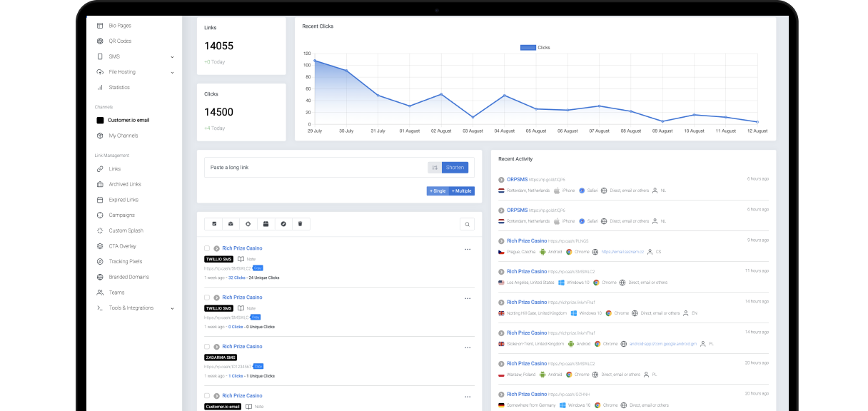Check the first Rich Prize Casino checkbox
Image resolution: width=868 pixels, height=411 pixels.
click(207, 248)
